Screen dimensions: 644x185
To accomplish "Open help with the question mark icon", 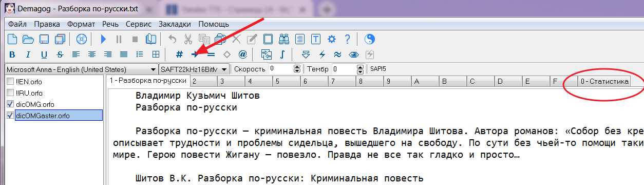I will (348, 39).
